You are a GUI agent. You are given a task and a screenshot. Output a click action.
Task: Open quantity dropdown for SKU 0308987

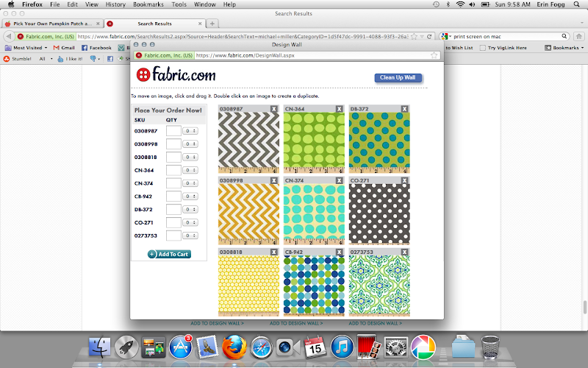(190, 131)
